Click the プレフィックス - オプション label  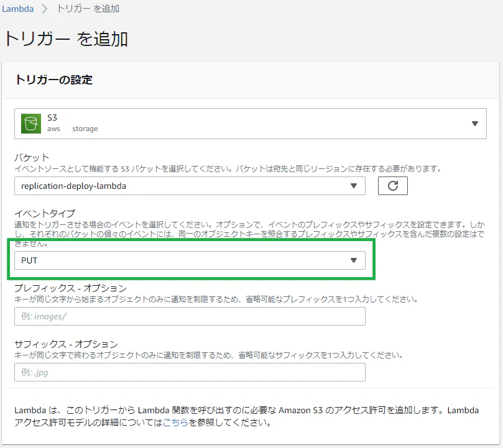click(x=71, y=288)
